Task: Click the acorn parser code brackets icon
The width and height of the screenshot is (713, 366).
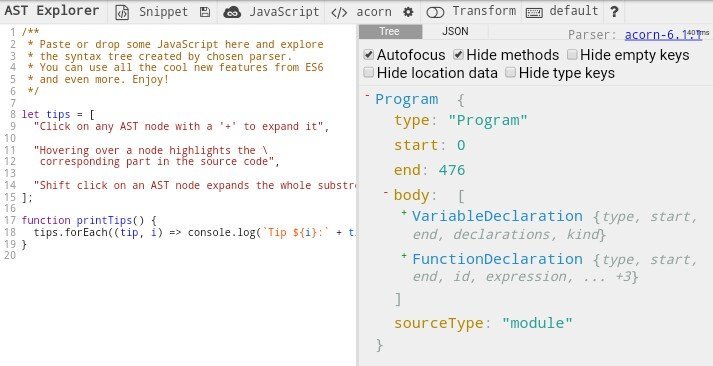Action: pyautogui.click(x=339, y=13)
